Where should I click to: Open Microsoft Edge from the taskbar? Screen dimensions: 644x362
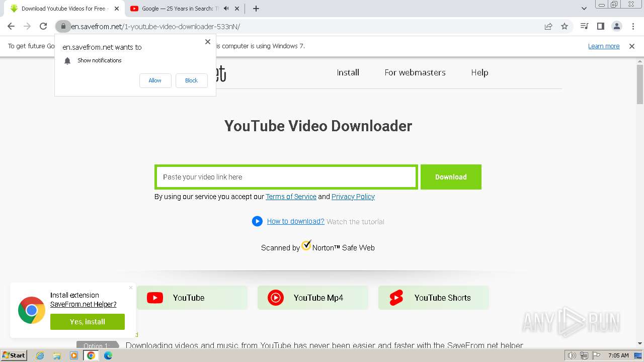click(x=108, y=355)
